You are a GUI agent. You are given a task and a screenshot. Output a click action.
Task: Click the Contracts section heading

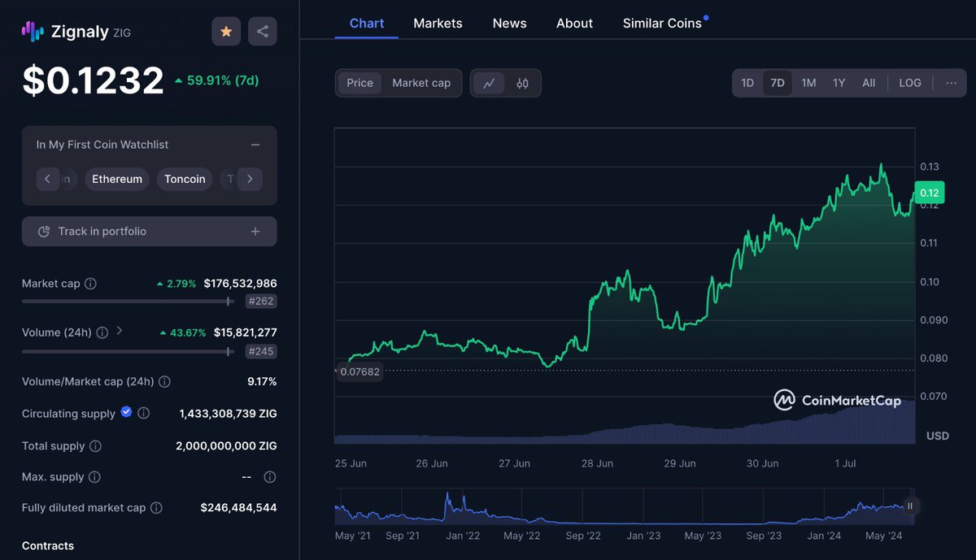pos(48,546)
